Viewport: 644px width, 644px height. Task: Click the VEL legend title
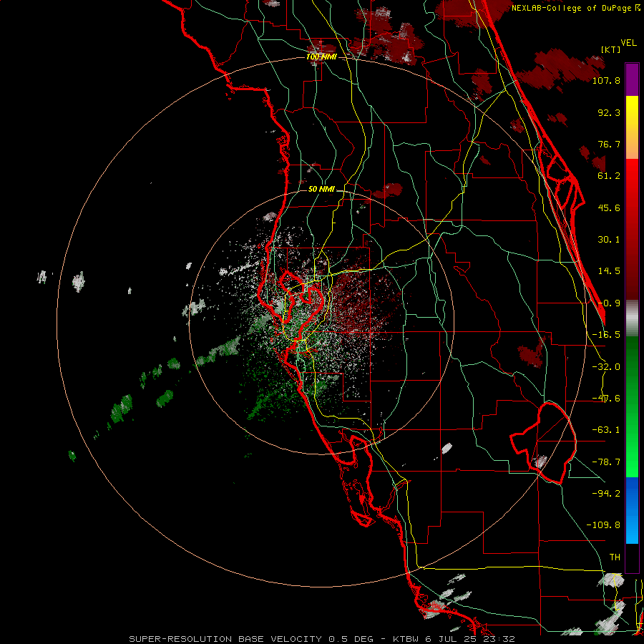point(628,43)
